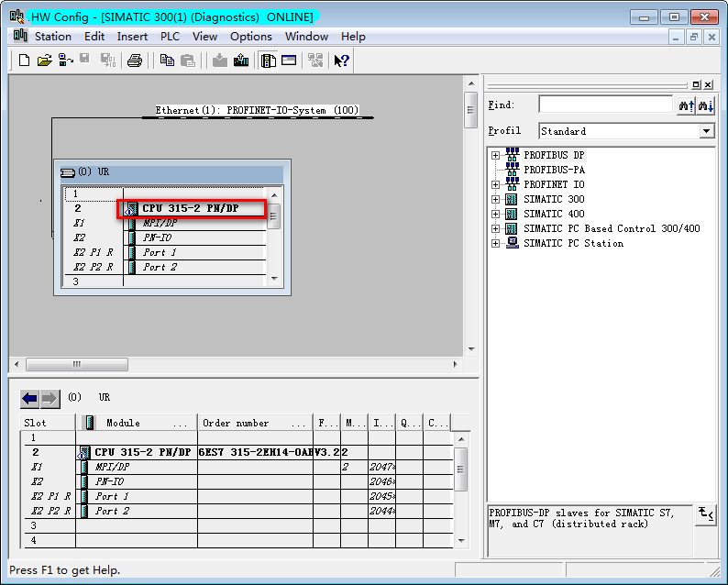Open the Edit menu
This screenshot has height=585, width=728.
[94, 36]
